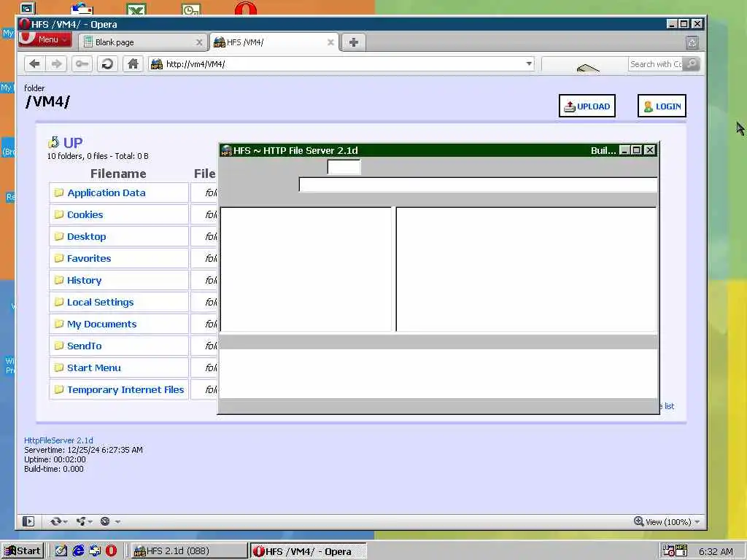Close the Blank page tab
Image resolution: width=747 pixels, height=560 pixels.
[199, 42]
